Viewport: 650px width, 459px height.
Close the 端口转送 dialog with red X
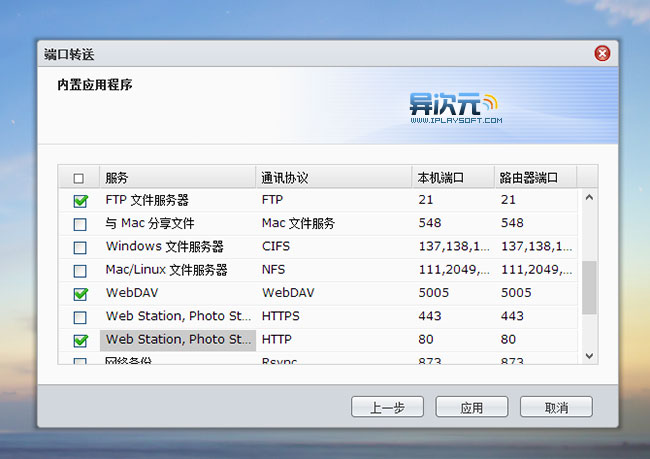[x=601, y=54]
